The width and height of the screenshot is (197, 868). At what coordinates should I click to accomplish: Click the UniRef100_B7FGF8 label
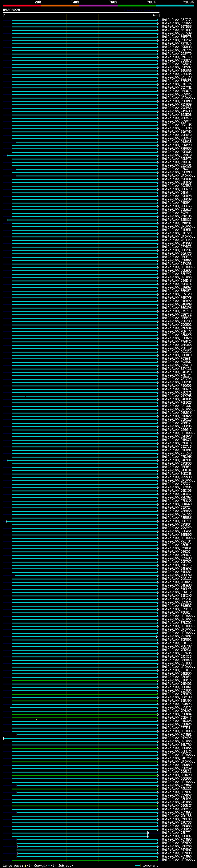pos(176,81)
